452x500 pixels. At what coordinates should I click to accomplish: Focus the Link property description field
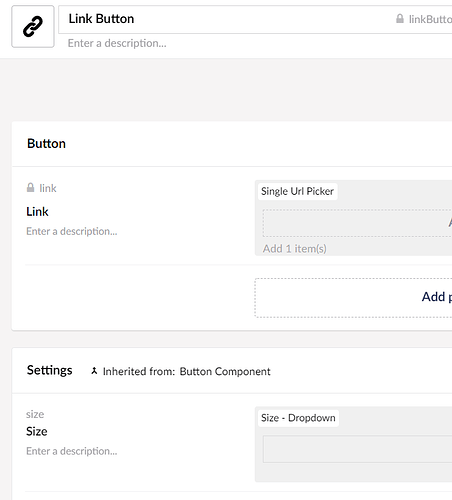click(72, 231)
